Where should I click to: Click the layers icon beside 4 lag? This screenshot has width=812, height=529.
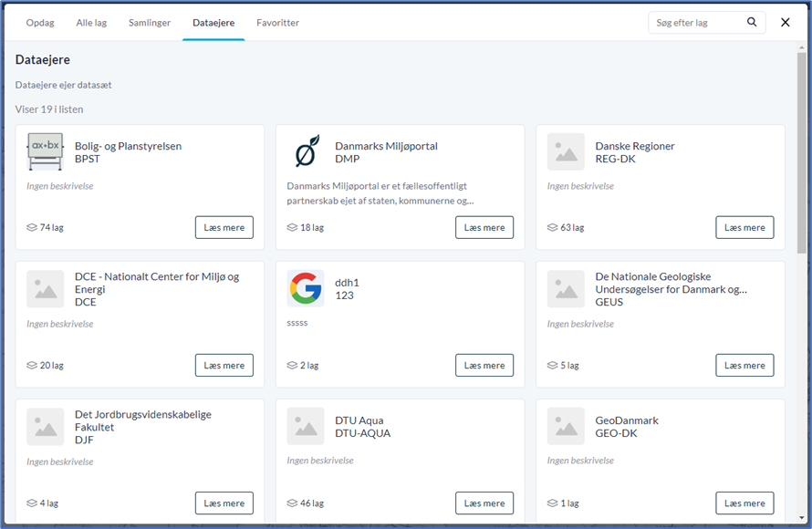[32, 503]
